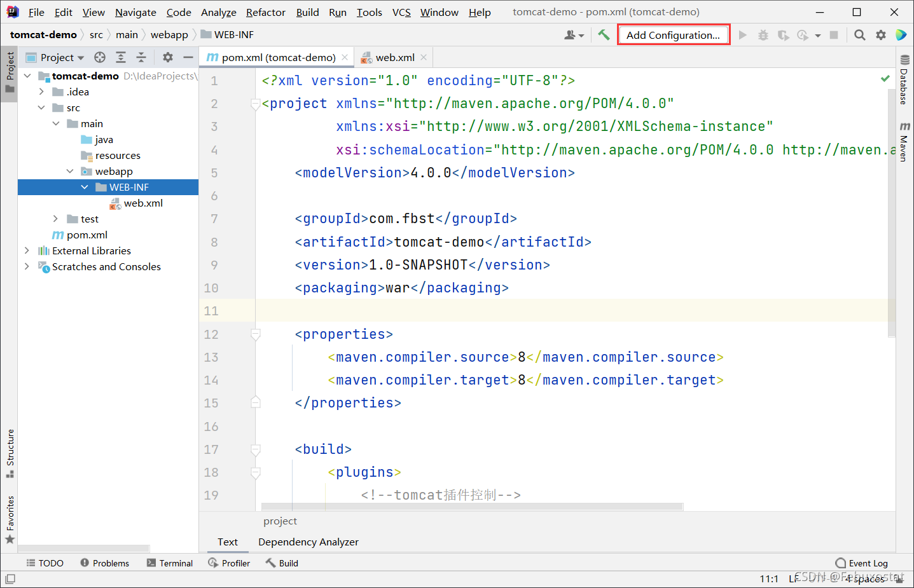The width and height of the screenshot is (914, 588).
Task: Click the Build Project hammer icon
Action: 604,35
